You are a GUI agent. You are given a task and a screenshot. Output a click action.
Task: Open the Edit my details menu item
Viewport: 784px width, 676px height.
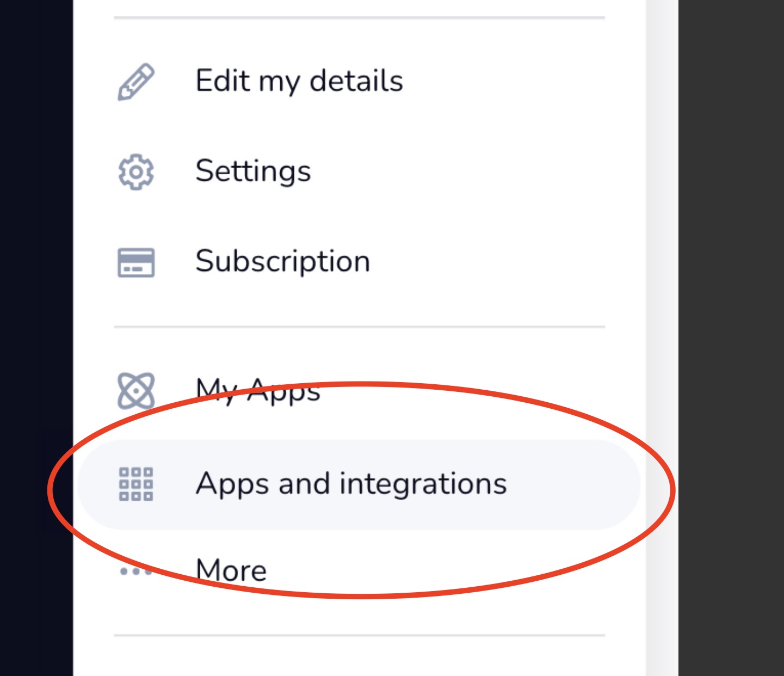[299, 81]
